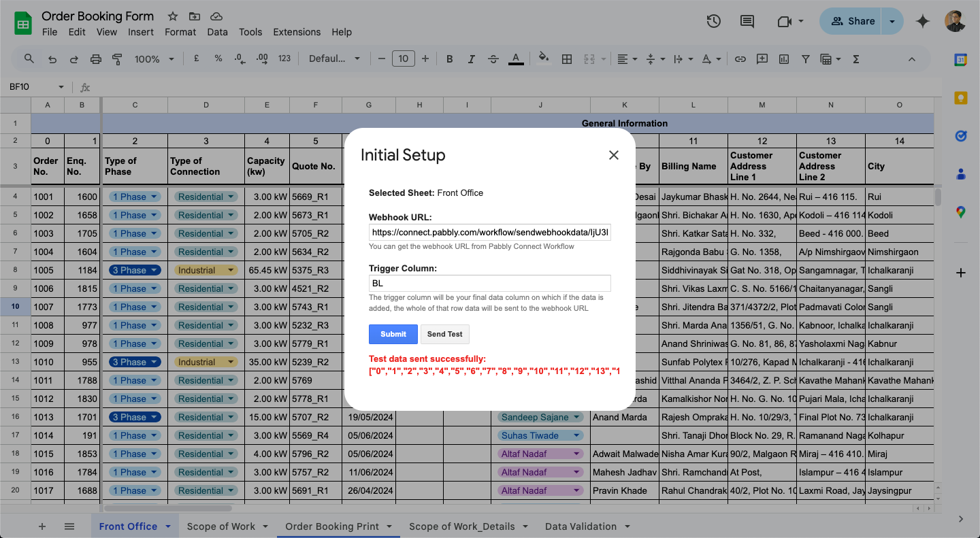Open the fill color bucket
Screen dimensions: 980x538
point(543,59)
